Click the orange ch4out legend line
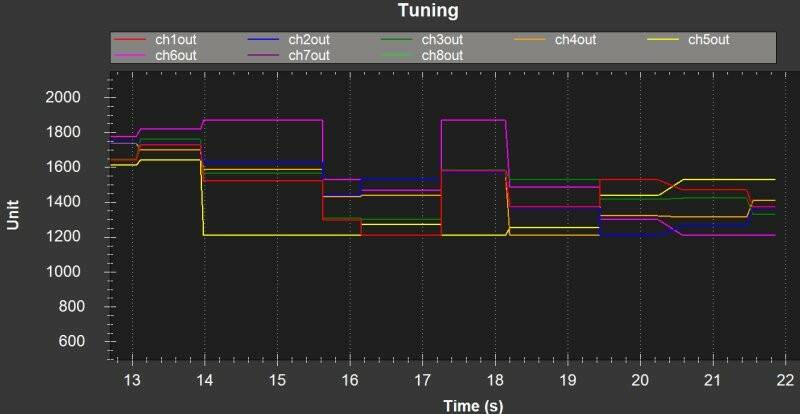Image resolution: width=800 pixels, height=414 pixels. 530,39
